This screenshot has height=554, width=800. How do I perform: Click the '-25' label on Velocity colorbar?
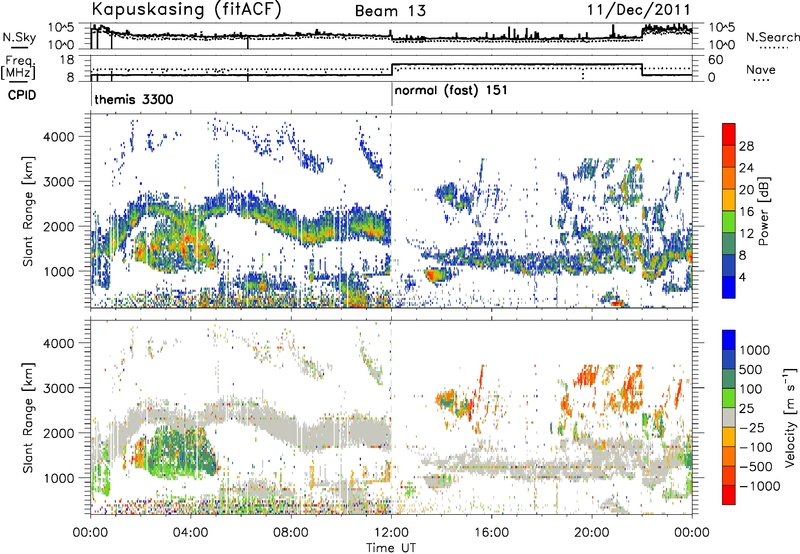click(751, 428)
